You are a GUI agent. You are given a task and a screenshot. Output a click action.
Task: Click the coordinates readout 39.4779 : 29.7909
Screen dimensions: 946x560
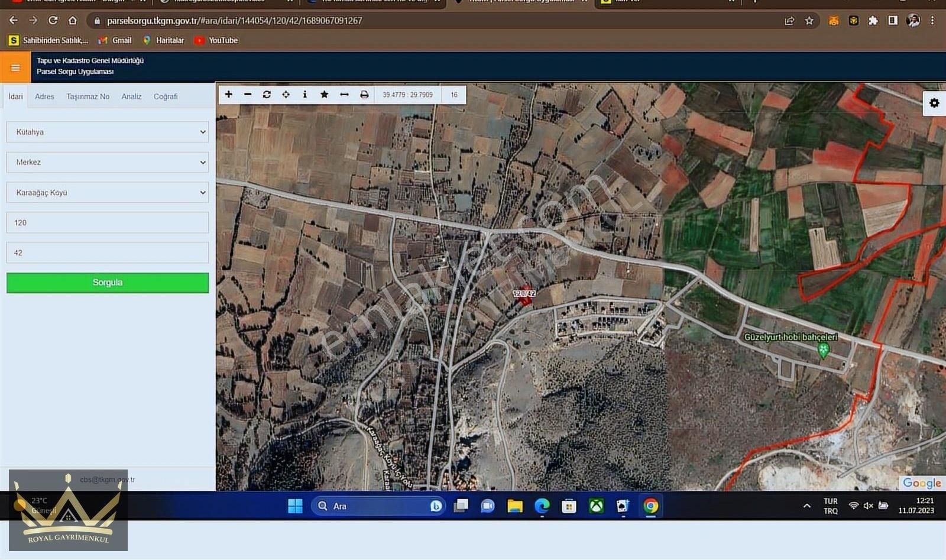point(407,95)
